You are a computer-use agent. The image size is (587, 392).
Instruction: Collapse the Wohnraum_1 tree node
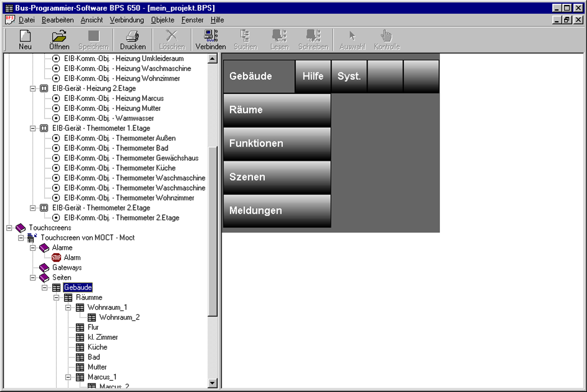69,307
